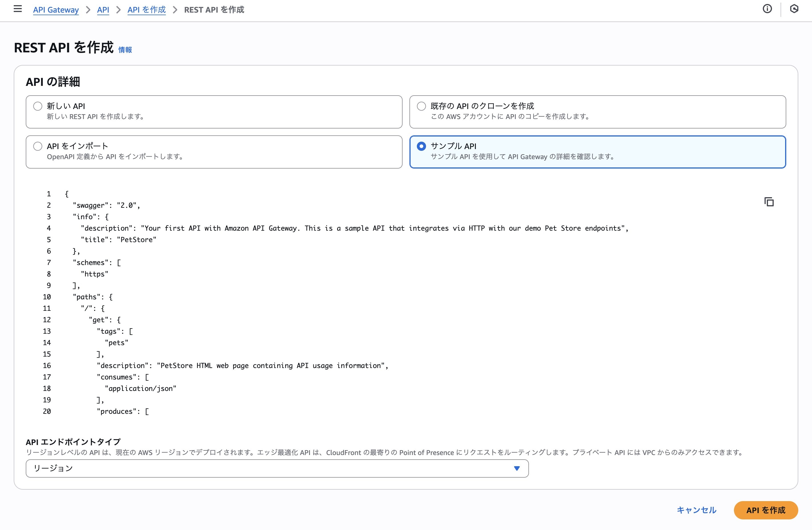Open the hamburger navigation menu
Image resolution: width=812 pixels, height=530 pixels.
pos(18,9)
